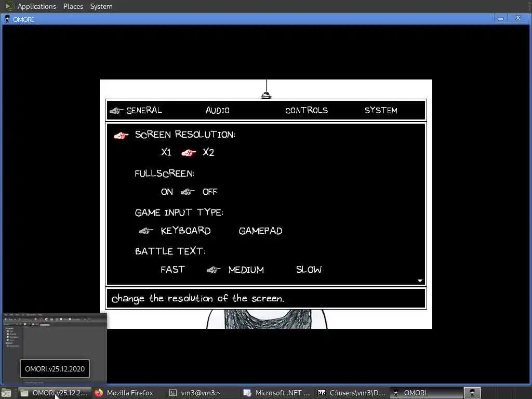The image size is (532, 399).
Task: Open the Places menu
Action: (x=73, y=6)
